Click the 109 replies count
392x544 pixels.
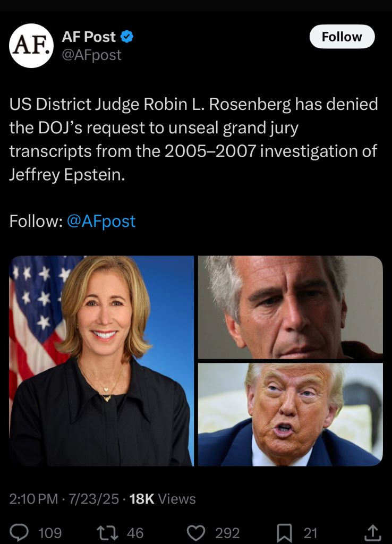pos(50,533)
